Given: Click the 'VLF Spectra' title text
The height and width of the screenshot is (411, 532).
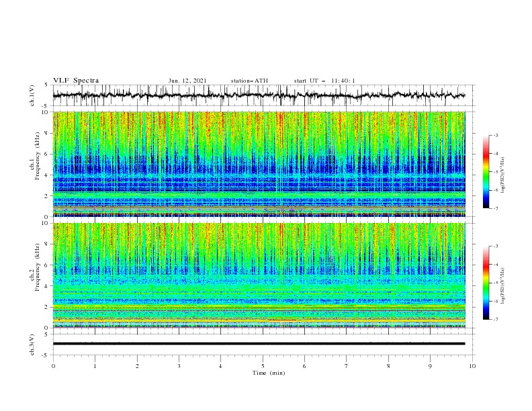Looking at the screenshot, I should [76, 81].
